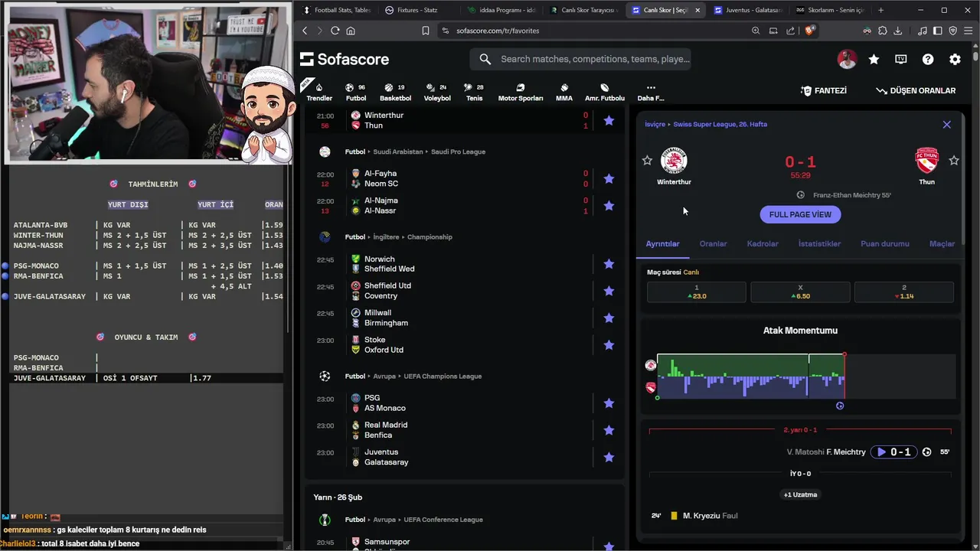Close the Canlı Skor browser tab
Image resolution: width=980 pixels, height=551 pixels.
pyautogui.click(x=697, y=10)
